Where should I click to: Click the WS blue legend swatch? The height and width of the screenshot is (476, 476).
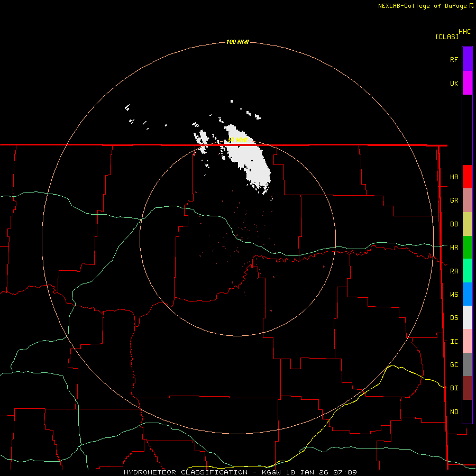click(x=467, y=294)
